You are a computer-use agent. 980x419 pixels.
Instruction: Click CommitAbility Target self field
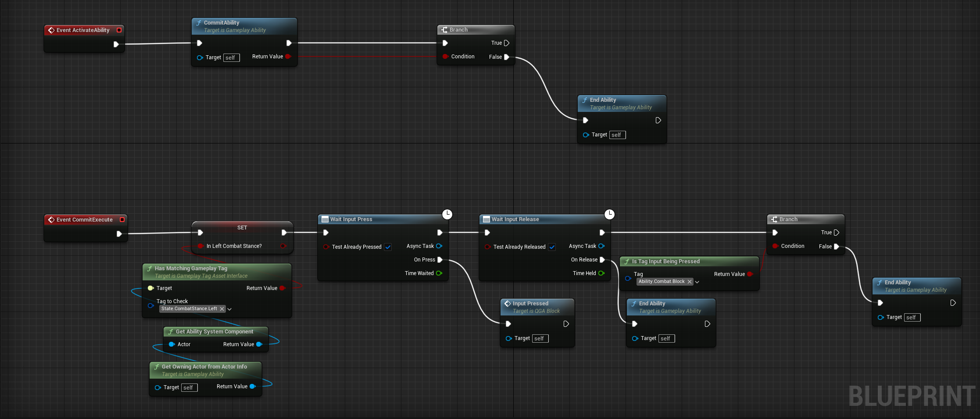click(231, 58)
